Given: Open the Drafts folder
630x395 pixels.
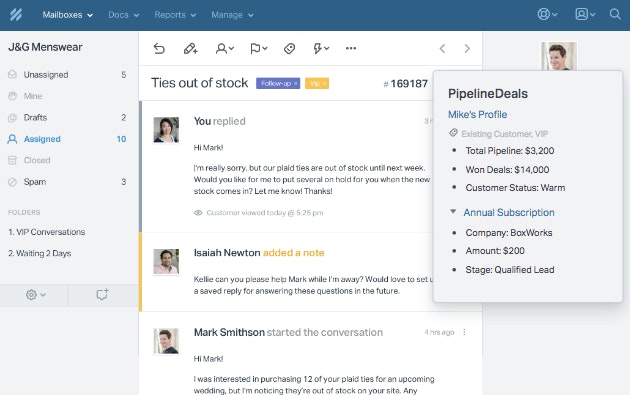Looking at the screenshot, I should (x=67, y=117).
